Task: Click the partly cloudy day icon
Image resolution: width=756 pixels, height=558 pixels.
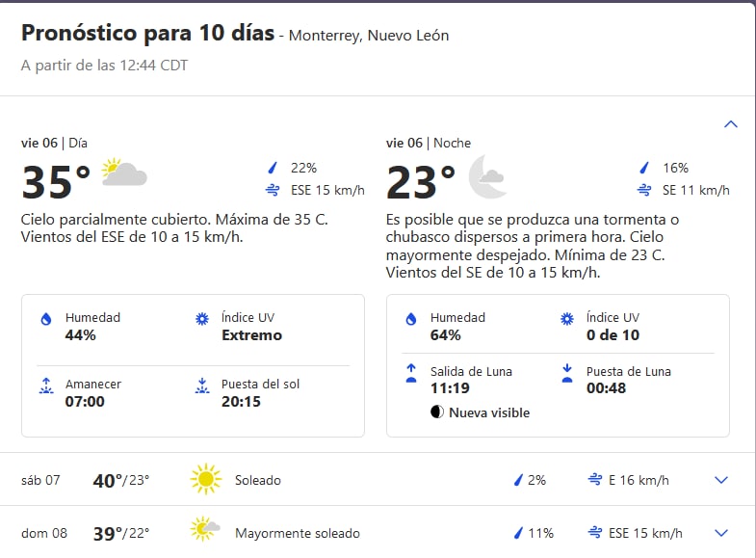Action: point(124,173)
